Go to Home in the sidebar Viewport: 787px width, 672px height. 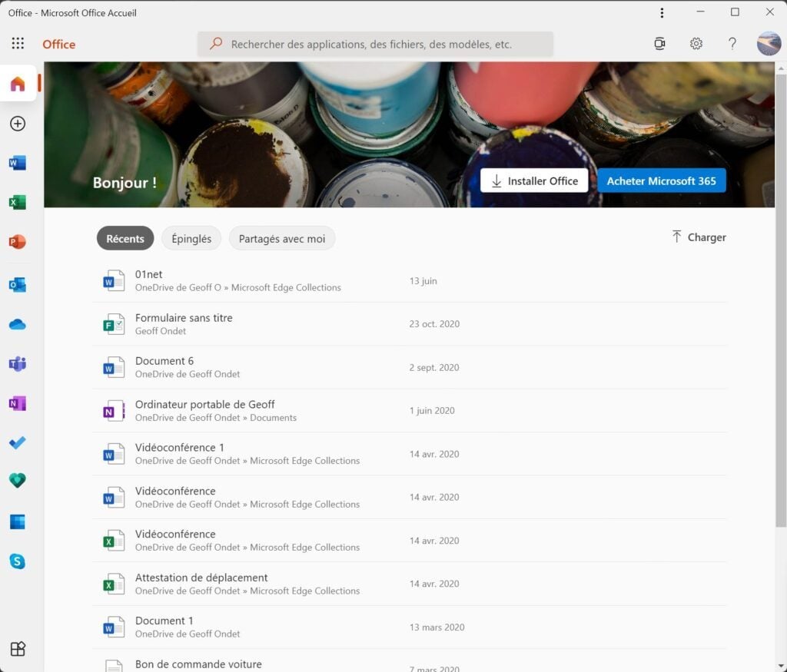point(18,83)
